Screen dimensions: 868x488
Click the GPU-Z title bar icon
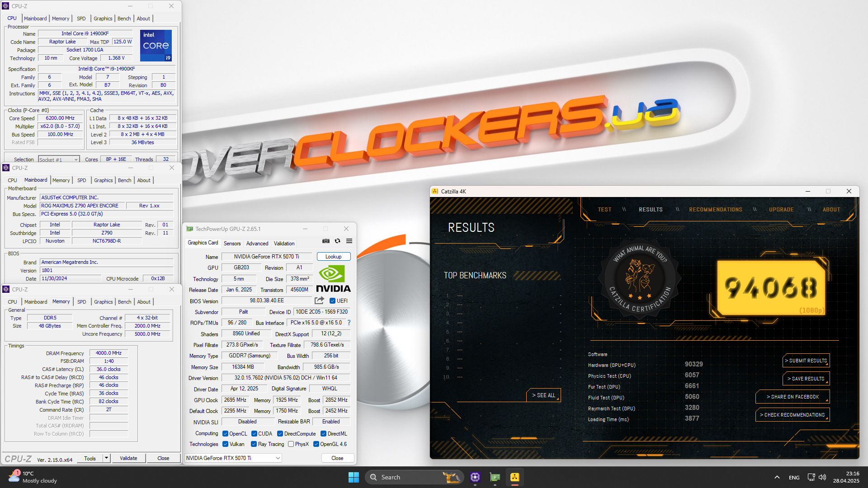click(x=190, y=229)
